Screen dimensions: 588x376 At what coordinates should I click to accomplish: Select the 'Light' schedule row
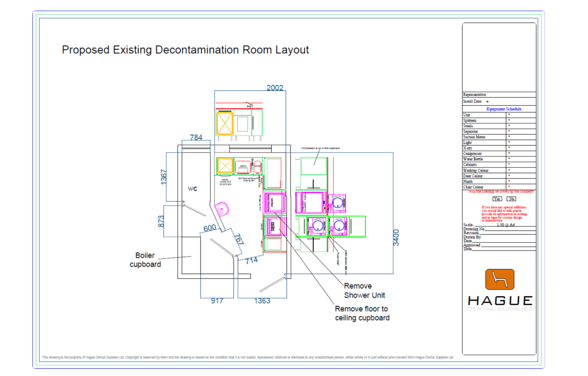tap(499, 142)
